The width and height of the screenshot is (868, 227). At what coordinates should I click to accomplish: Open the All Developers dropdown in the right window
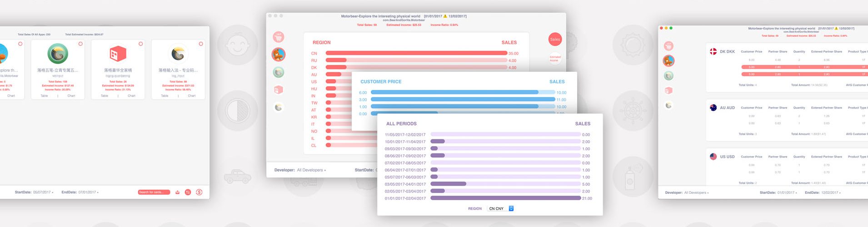pyautogui.click(x=696, y=192)
